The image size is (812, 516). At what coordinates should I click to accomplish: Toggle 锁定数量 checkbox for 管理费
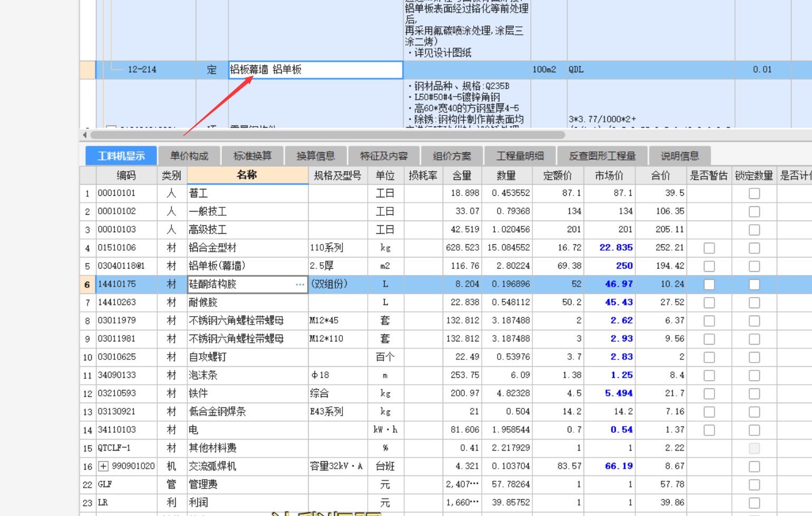coord(754,484)
